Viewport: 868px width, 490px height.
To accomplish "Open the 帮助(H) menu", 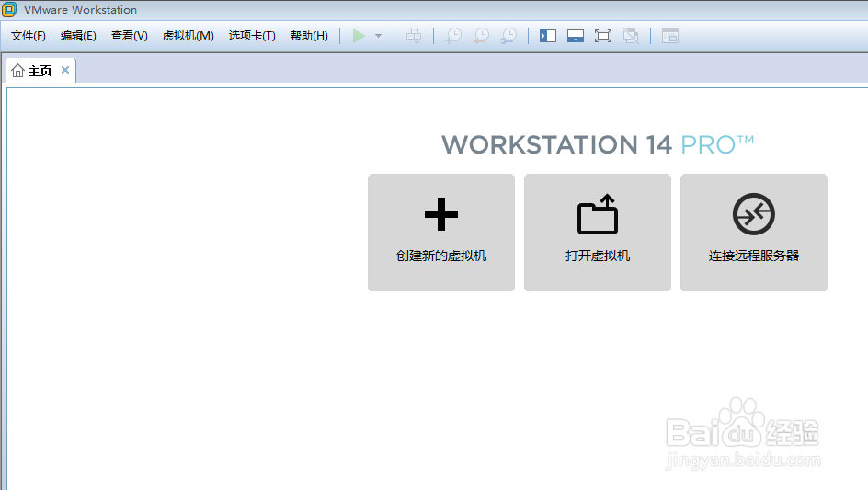I will coord(309,36).
